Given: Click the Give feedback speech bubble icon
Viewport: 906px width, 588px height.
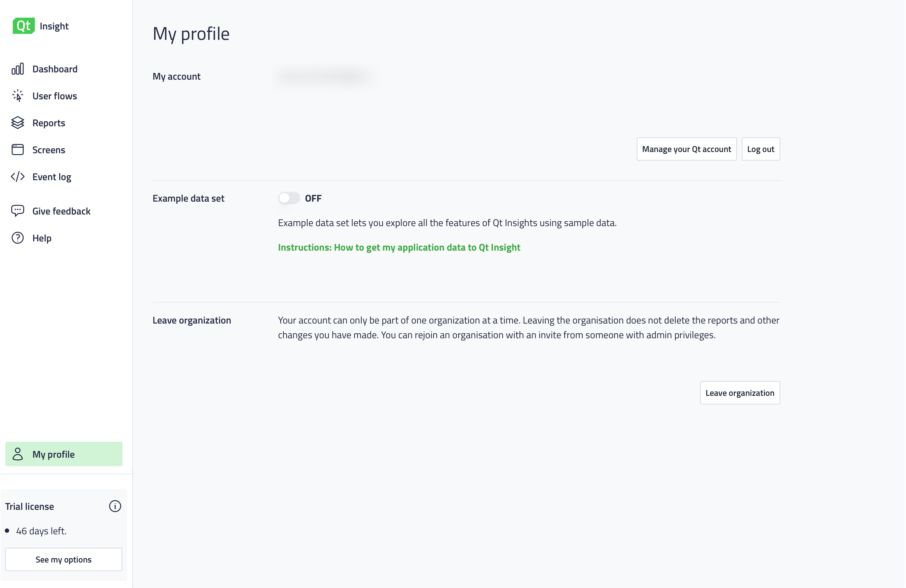Looking at the screenshot, I should click(17, 211).
